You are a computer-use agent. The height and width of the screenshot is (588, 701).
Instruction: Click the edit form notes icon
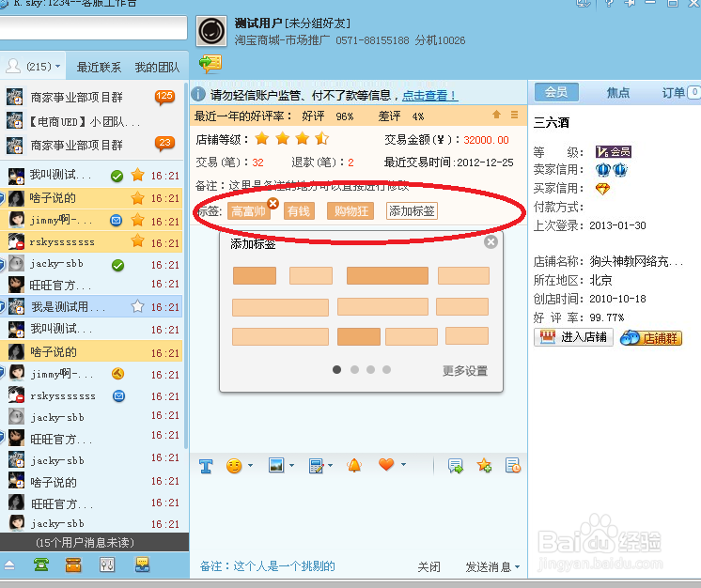click(316, 466)
